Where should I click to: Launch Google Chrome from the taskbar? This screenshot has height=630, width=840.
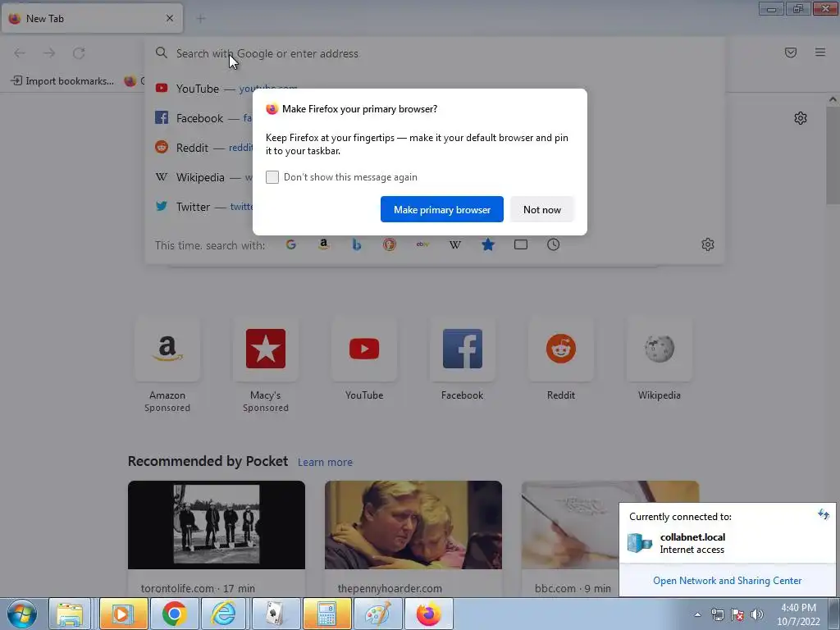pyautogui.click(x=174, y=614)
